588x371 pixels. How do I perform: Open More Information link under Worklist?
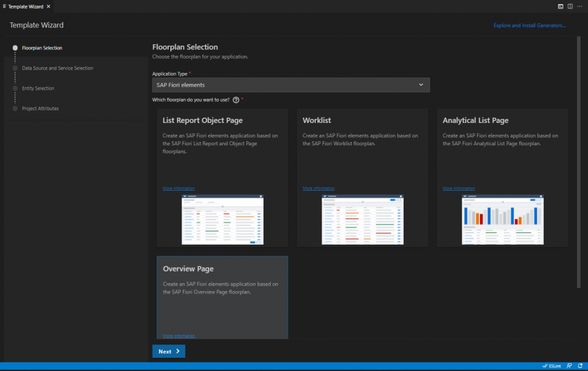pyautogui.click(x=318, y=188)
